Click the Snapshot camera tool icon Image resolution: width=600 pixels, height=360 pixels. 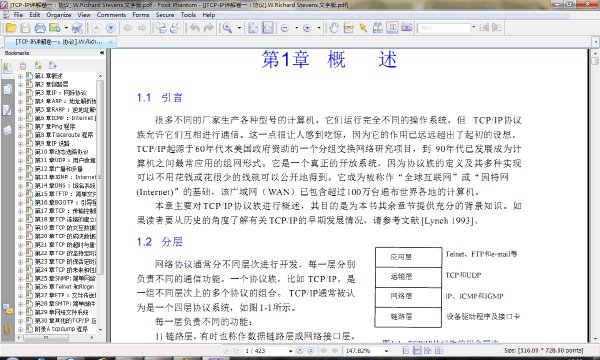tap(407, 28)
